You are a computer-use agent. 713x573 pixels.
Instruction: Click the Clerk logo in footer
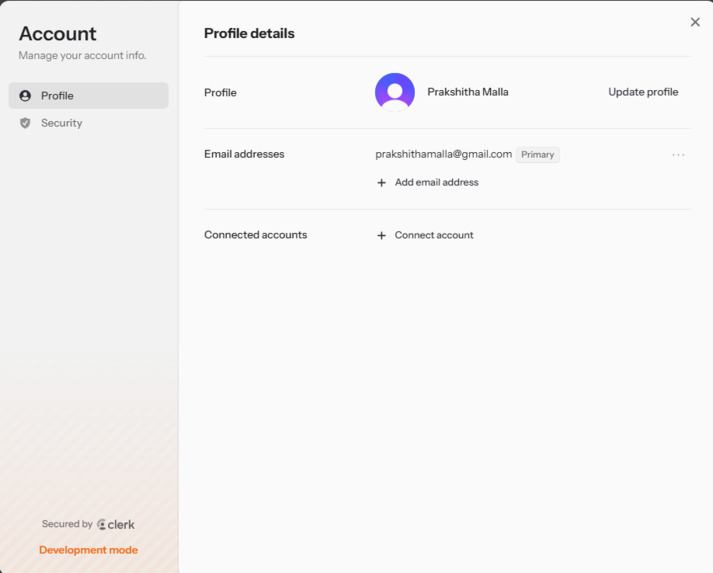116,524
